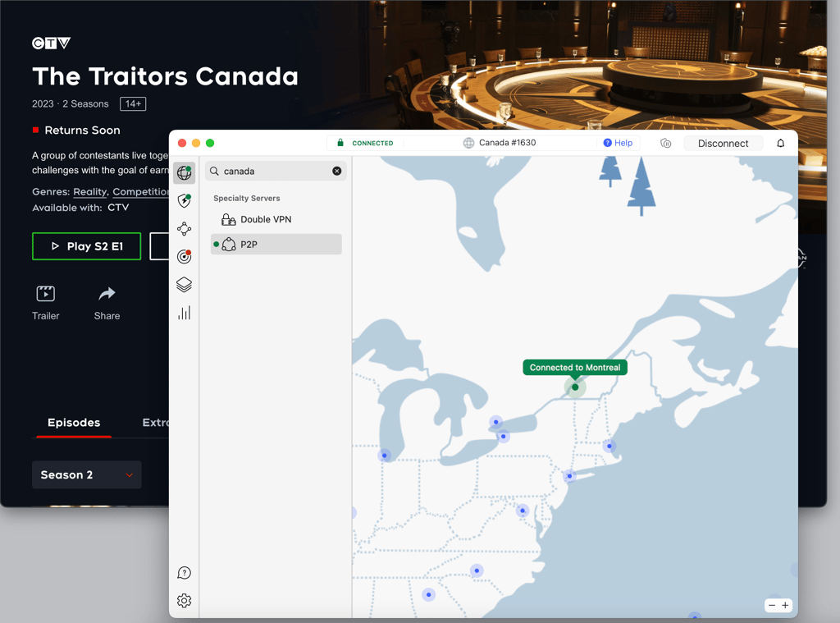Open the Reality genre link
The image size is (840, 623).
click(90, 192)
